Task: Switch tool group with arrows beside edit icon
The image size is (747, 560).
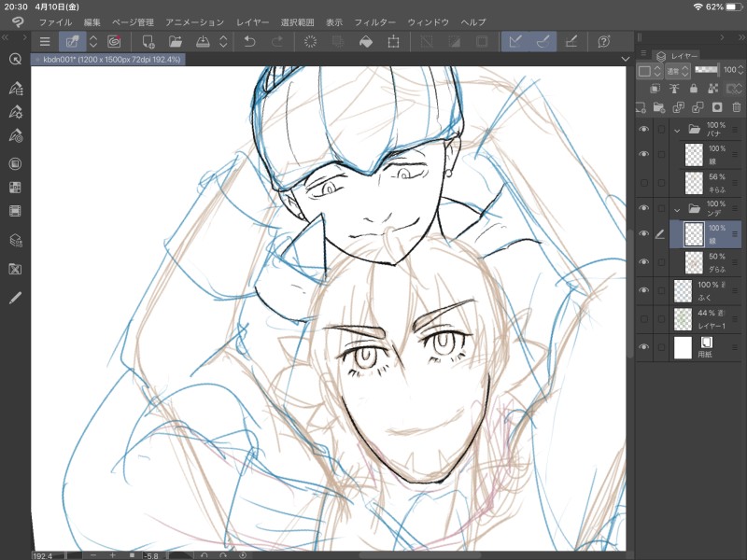Action: coord(93,42)
